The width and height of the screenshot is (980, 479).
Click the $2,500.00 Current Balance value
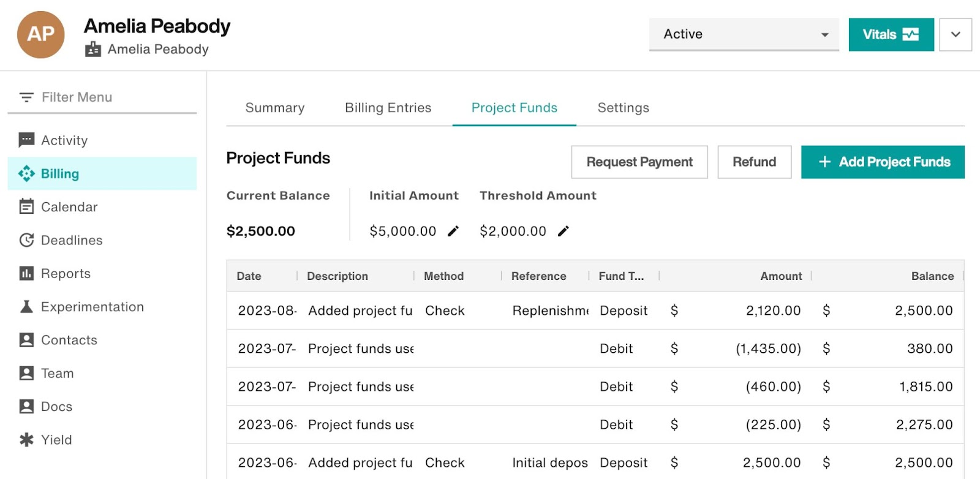261,231
